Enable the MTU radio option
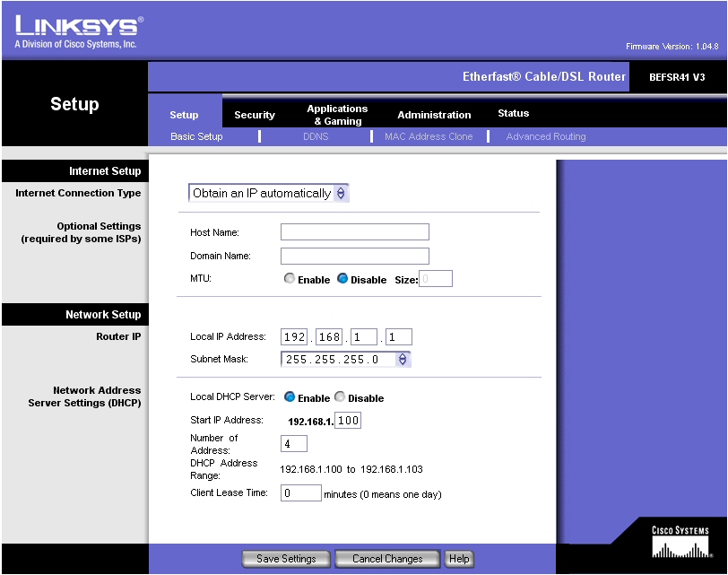The width and height of the screenshot is (728, 575). (x=290, y=279)
